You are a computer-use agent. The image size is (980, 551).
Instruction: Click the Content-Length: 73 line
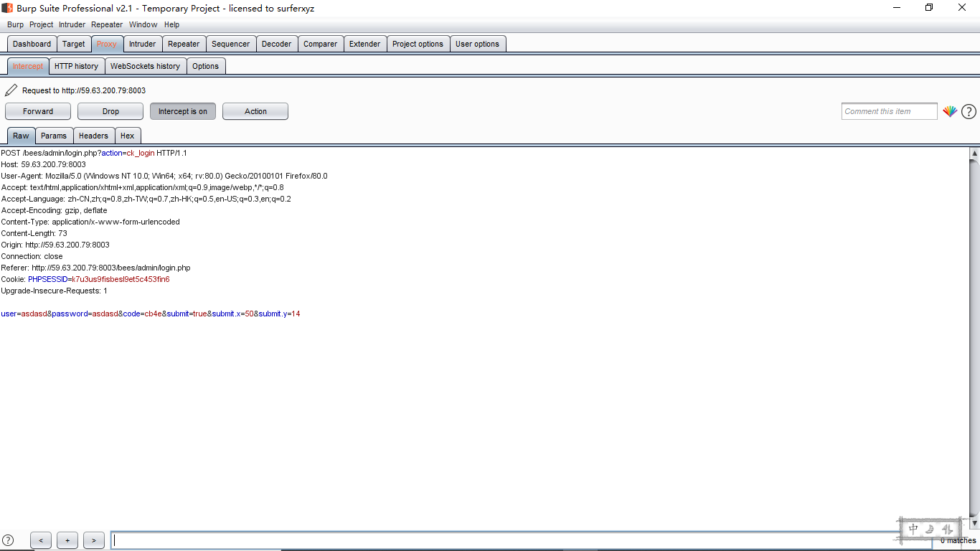click(x=34, y=233)
